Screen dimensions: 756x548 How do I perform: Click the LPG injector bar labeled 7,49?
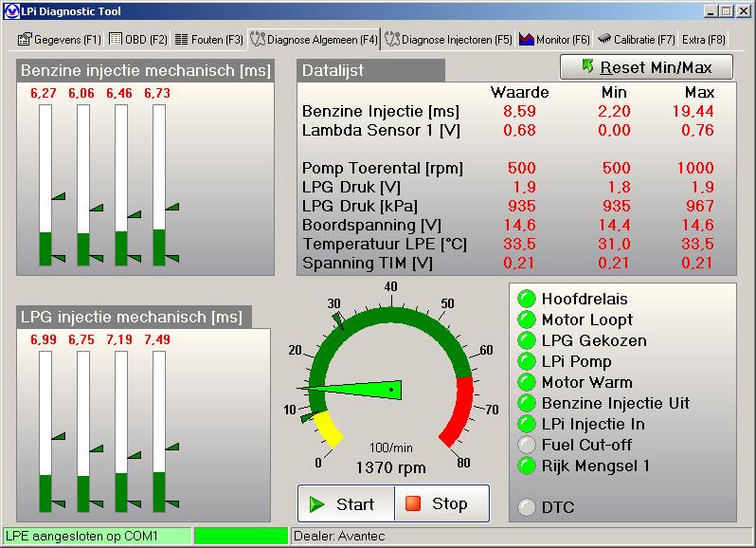point(159,431)
